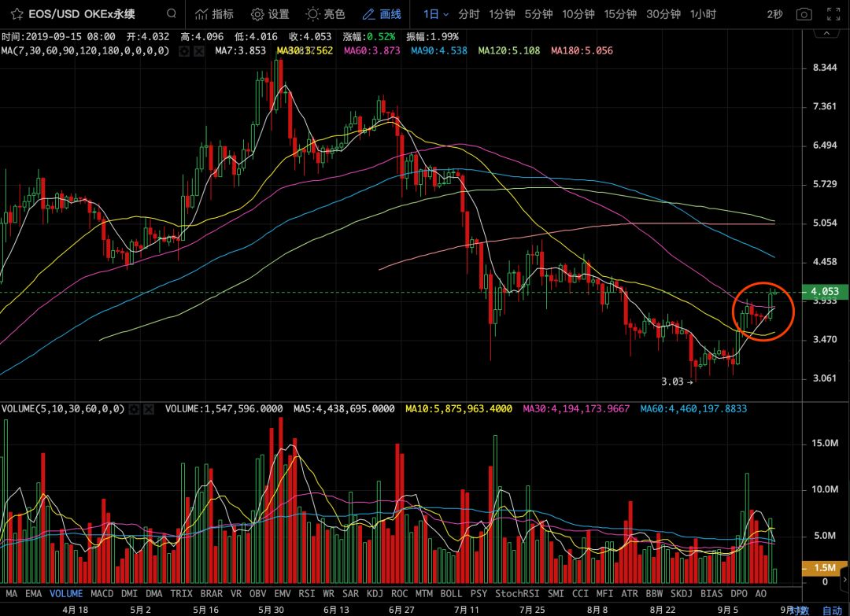Select the TRIX indicator tab

(182, 594)
